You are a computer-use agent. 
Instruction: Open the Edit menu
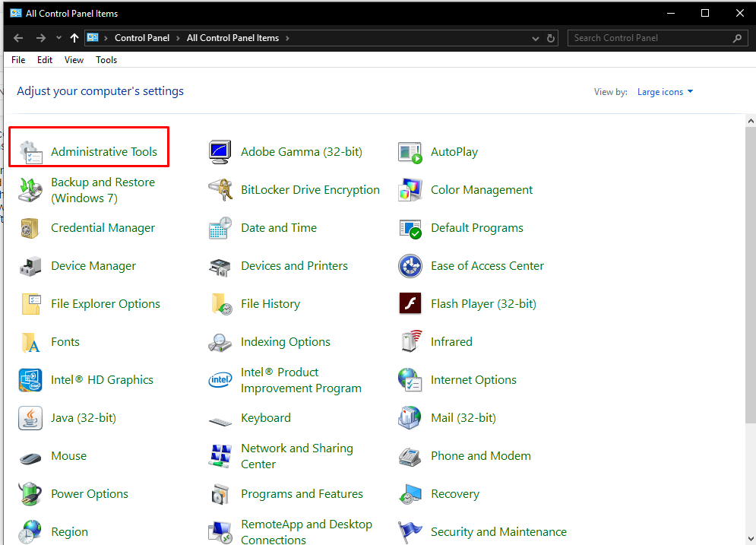point(45,60)
